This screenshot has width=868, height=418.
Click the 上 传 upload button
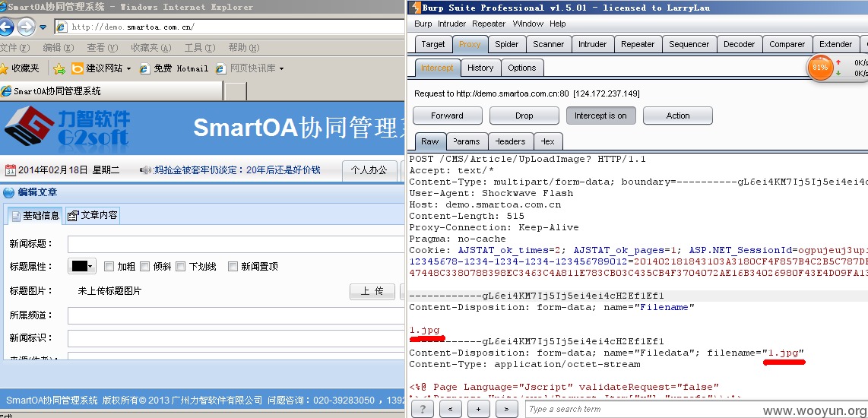[x=372, y=291]
